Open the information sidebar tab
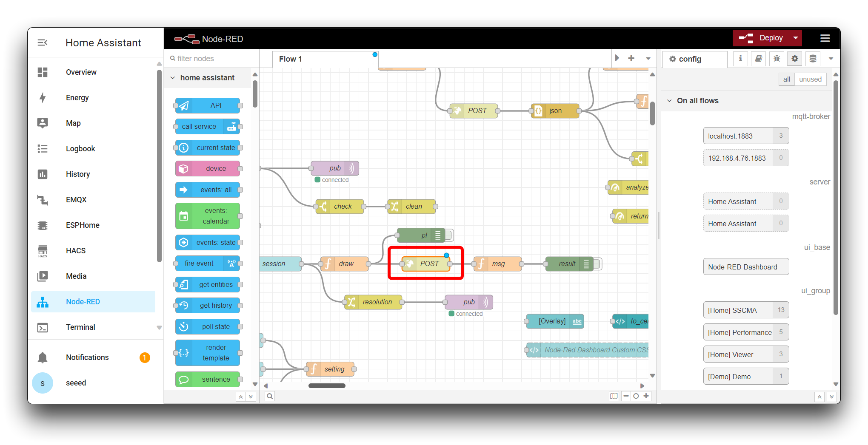 (x=740, y=59)
